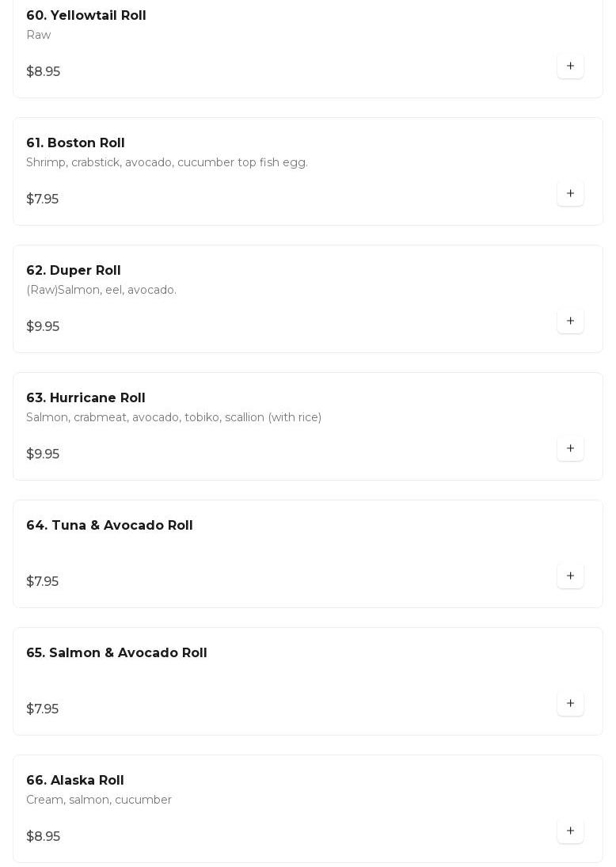This screenshot has width=616, height=867.
Task: Open the 66. Alaska Roll title
Action: point(75,781)
